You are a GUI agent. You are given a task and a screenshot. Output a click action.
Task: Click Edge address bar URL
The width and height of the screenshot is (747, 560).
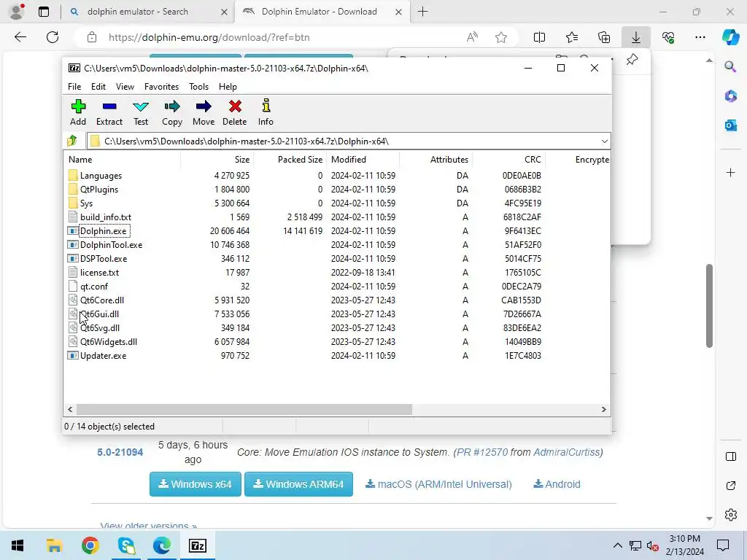point(209,37)
